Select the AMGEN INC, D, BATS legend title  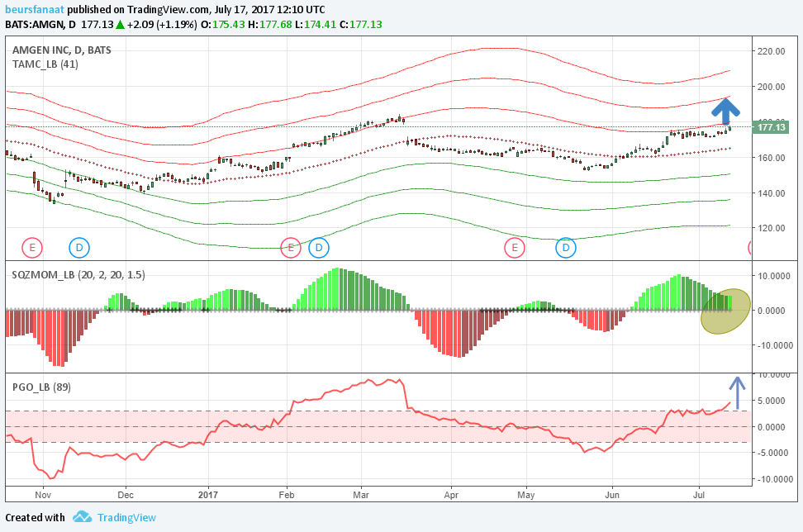point(61,50)
